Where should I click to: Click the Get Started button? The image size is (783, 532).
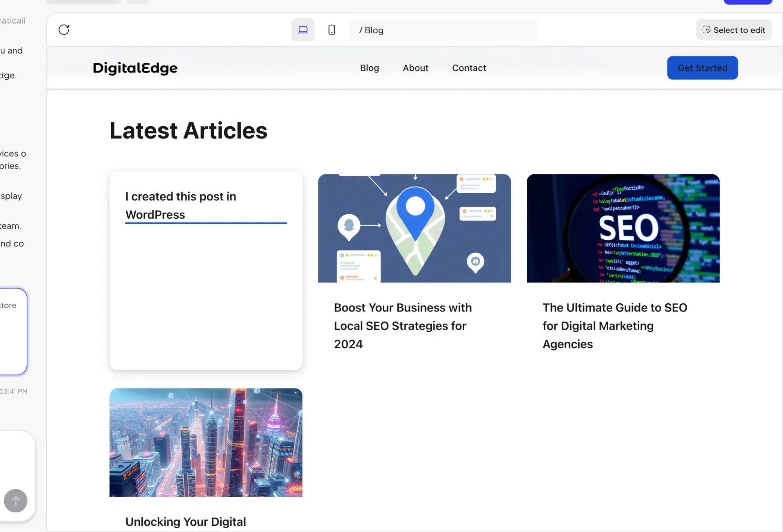point(702,68)
